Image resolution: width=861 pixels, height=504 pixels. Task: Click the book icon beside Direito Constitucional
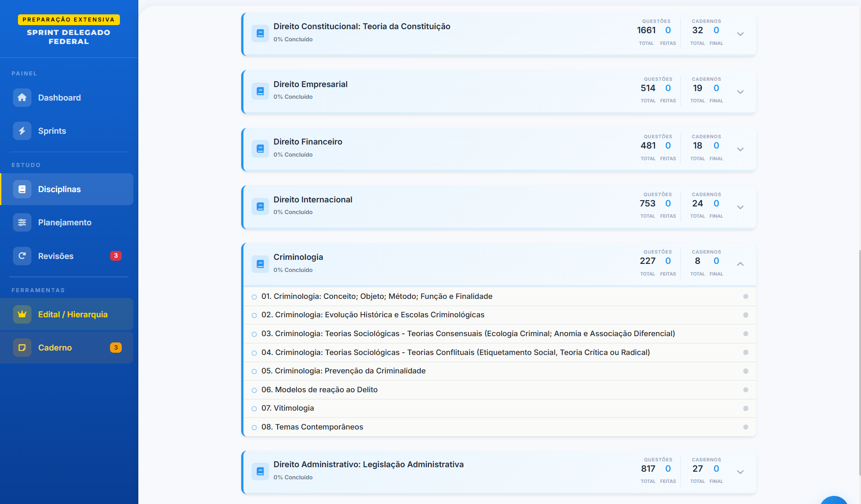pos(260,33)
